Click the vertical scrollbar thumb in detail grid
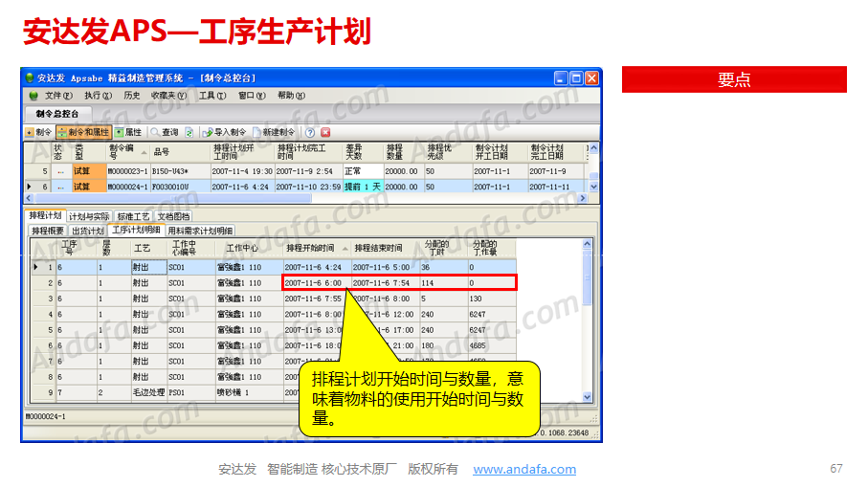 (588, 279)
